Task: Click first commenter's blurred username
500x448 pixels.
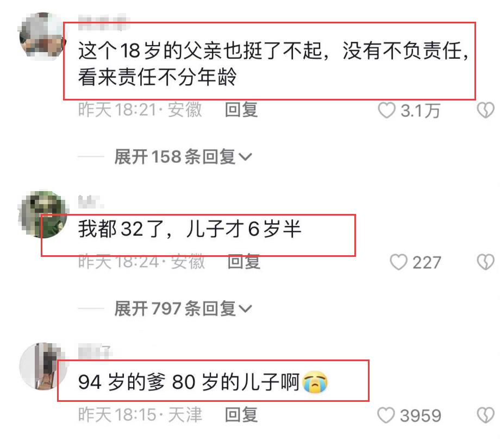Action: click(104, 22)
